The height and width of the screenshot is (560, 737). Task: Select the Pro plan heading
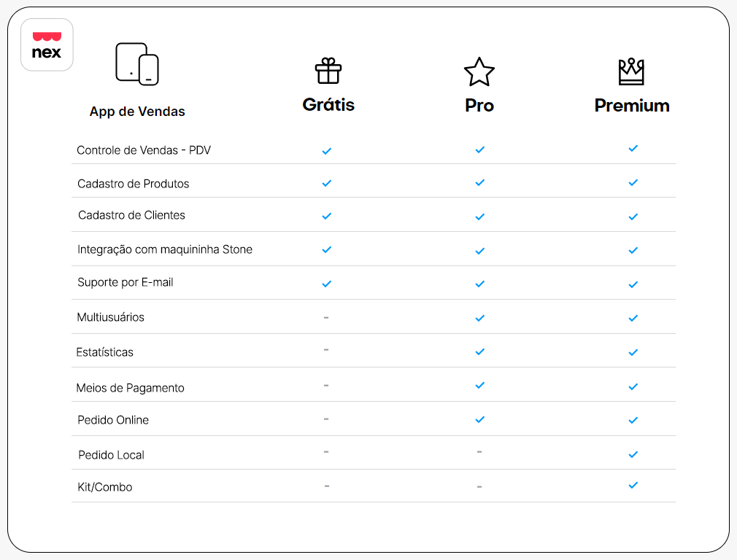coord(479,106)
